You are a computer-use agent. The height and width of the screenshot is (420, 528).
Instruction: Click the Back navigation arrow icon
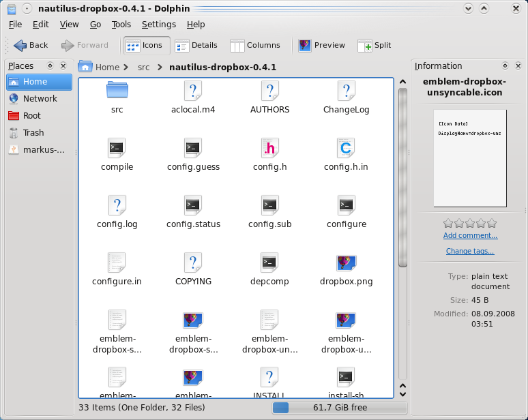(x=20, y=46)
